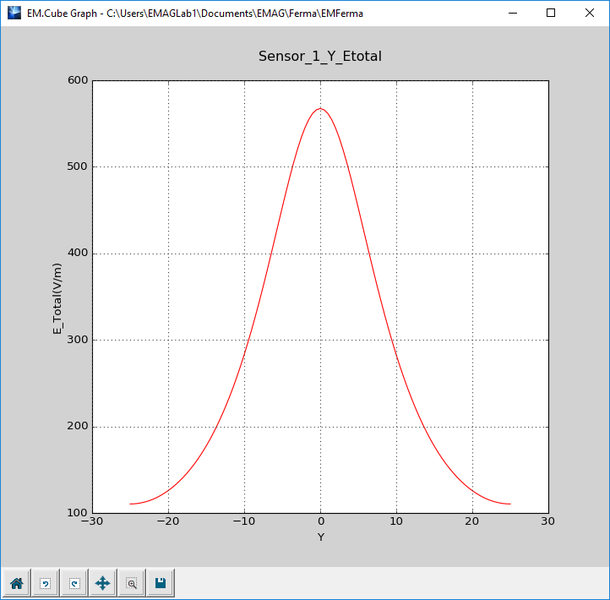Click the E_Total(V/m) vertical axis label

[59, 297]
